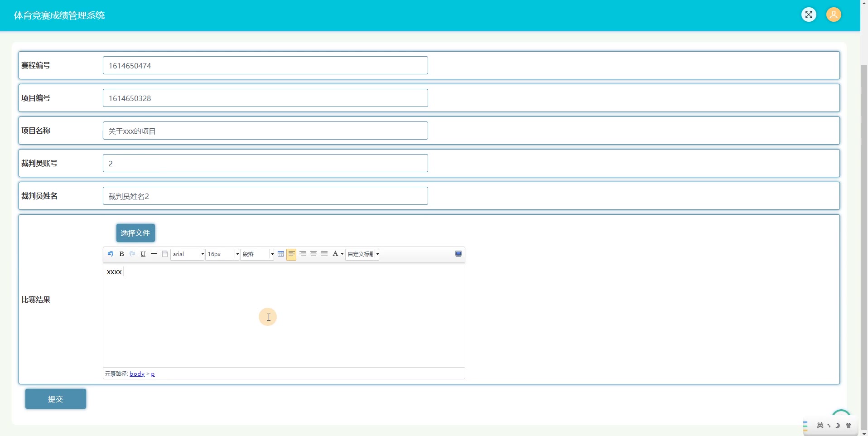Insert a horizontal rule
The height and width of the screenshot is (436, 868).
(x=154, y=254)
